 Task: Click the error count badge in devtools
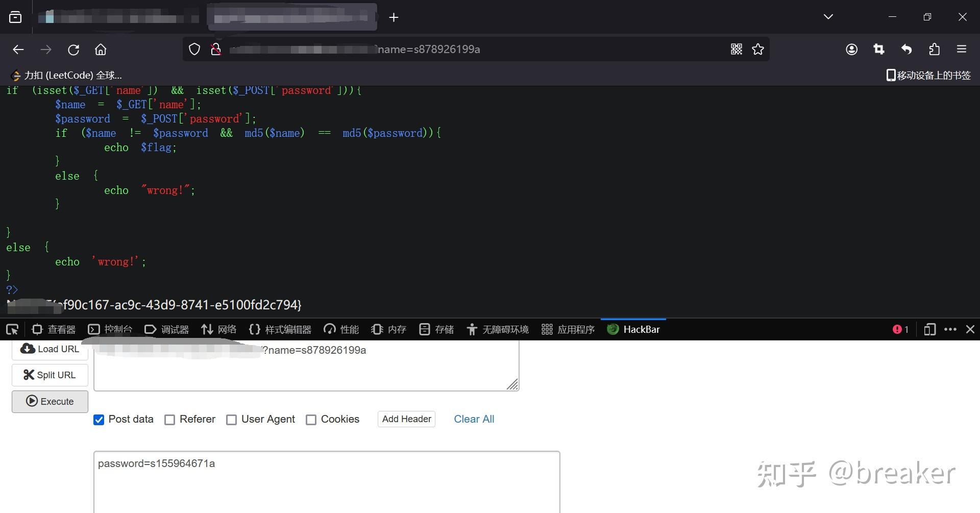(x=900, y=329)
